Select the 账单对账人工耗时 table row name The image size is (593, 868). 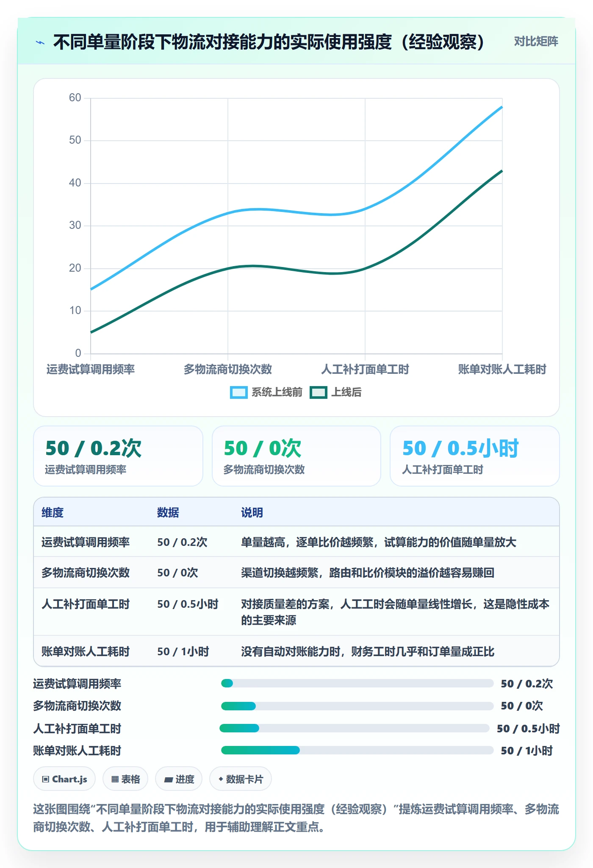tap(86, 651)
